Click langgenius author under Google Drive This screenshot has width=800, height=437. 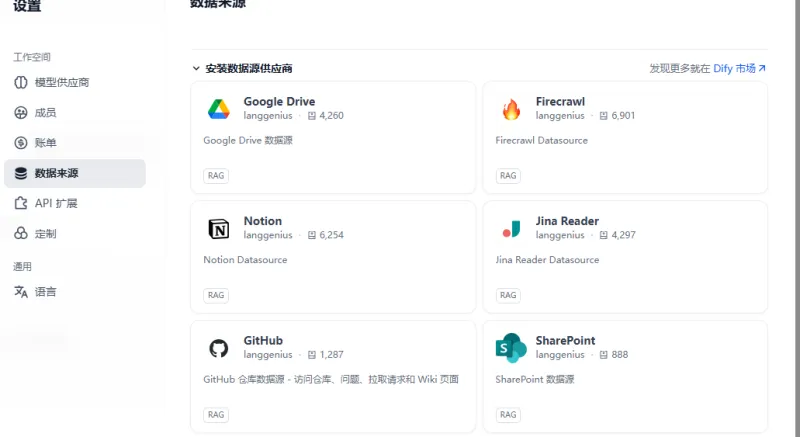pyautogui.click(x=268, y=116)
